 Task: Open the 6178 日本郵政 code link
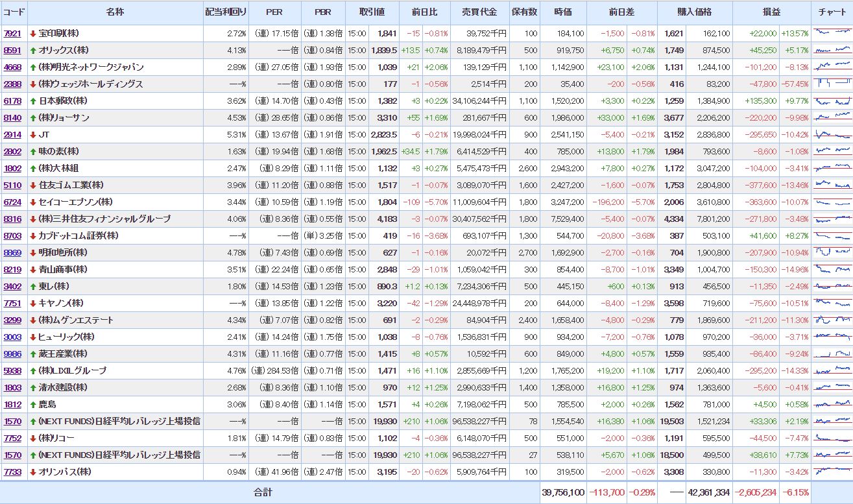[12, 101]
